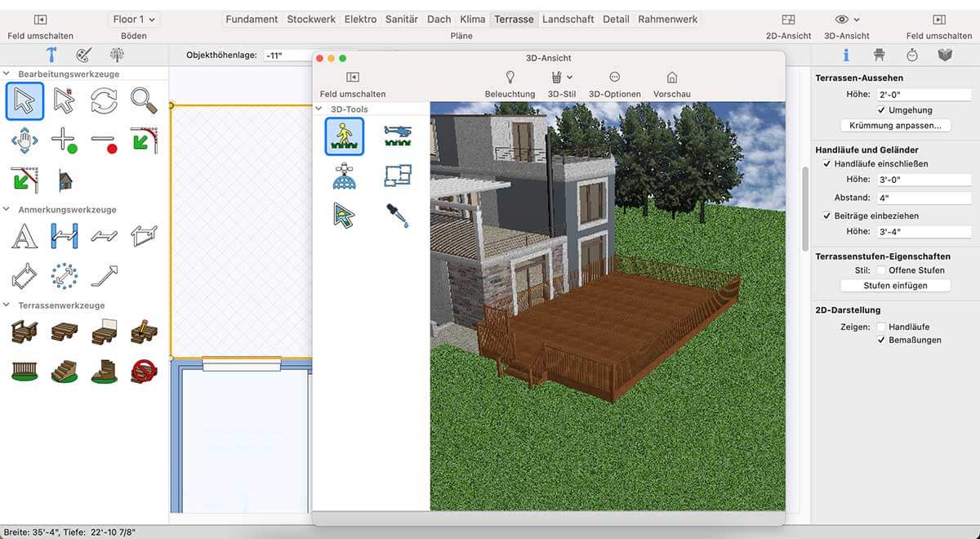The image size is (980, 539).
Task: Switch to the Landschaft plan tab
Action: point(568,19)
